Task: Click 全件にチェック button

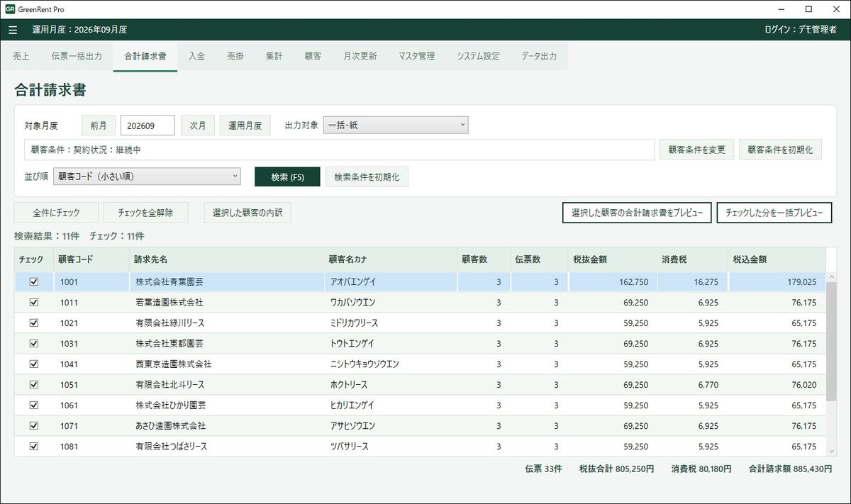Action: [x=56, y=213]
